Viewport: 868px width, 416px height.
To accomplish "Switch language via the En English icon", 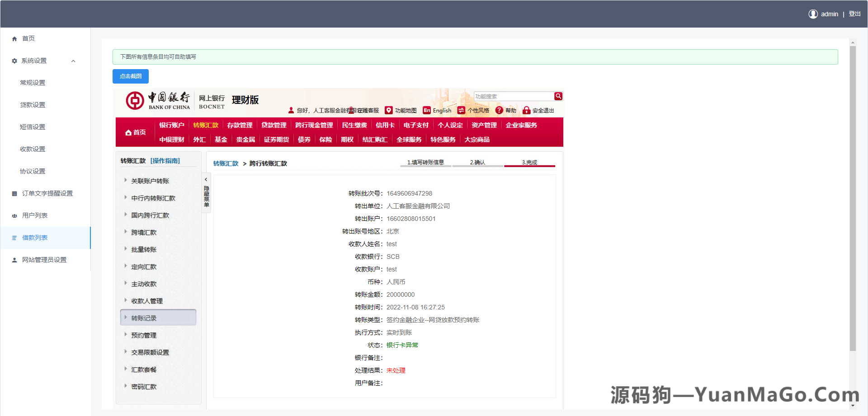I will [x=426, y=110].
